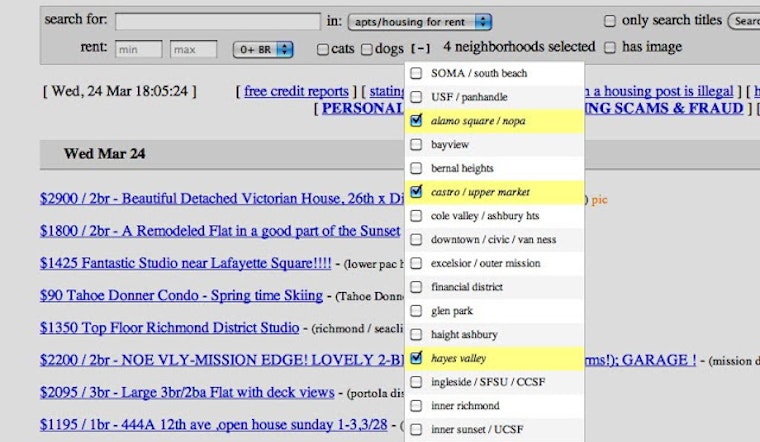Open the PERSONAL safety link
760x442 pixels.
(x=363, y=108)
